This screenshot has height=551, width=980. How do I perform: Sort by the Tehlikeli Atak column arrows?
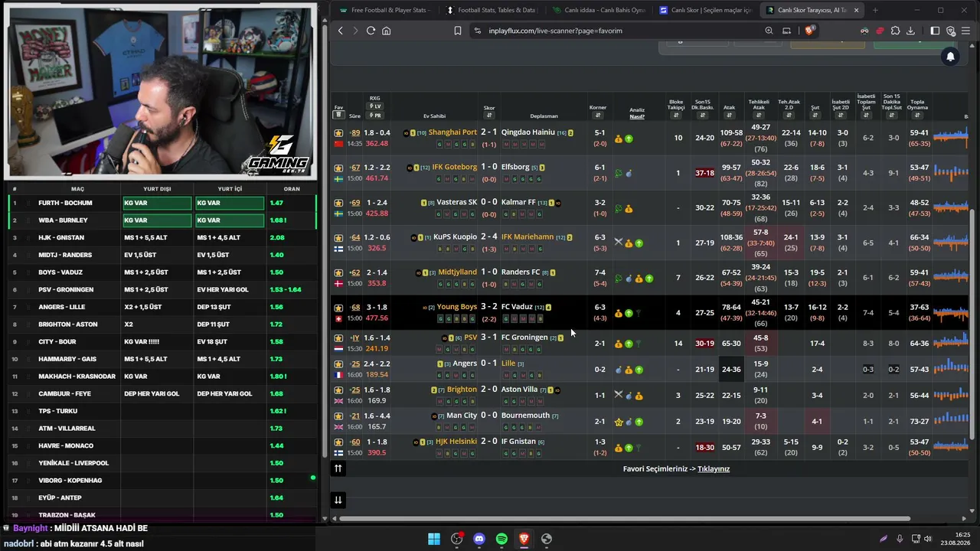[759, 116]
